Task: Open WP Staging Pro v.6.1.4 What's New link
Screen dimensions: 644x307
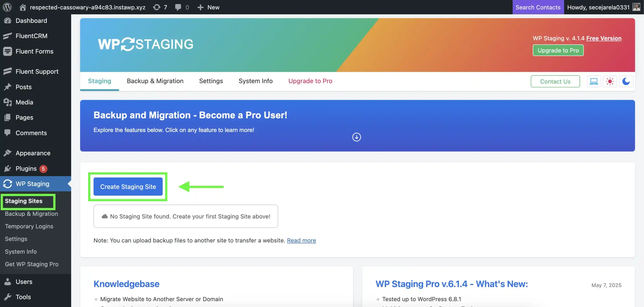Action: pyautogui.click(x=452, y=284)
